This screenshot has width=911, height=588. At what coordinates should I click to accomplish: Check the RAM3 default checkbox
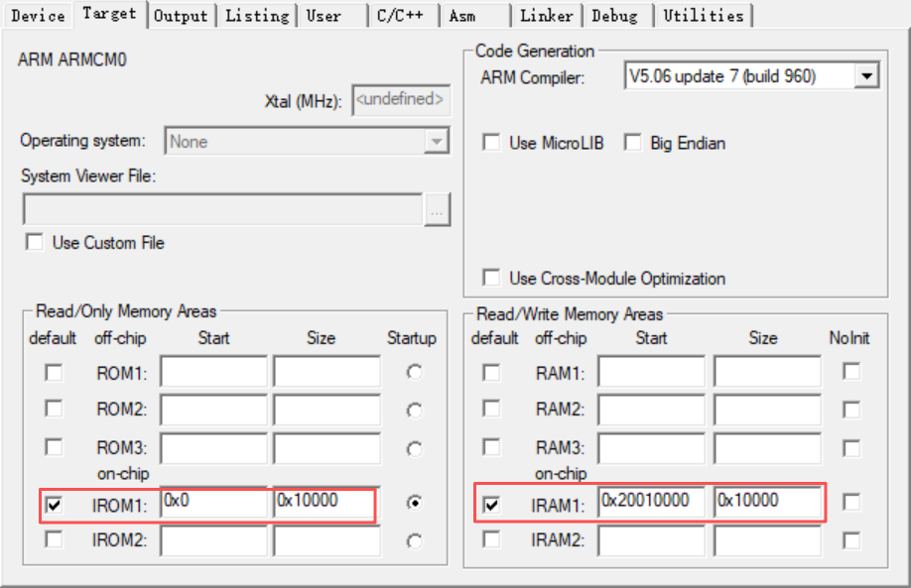point(491,447)
